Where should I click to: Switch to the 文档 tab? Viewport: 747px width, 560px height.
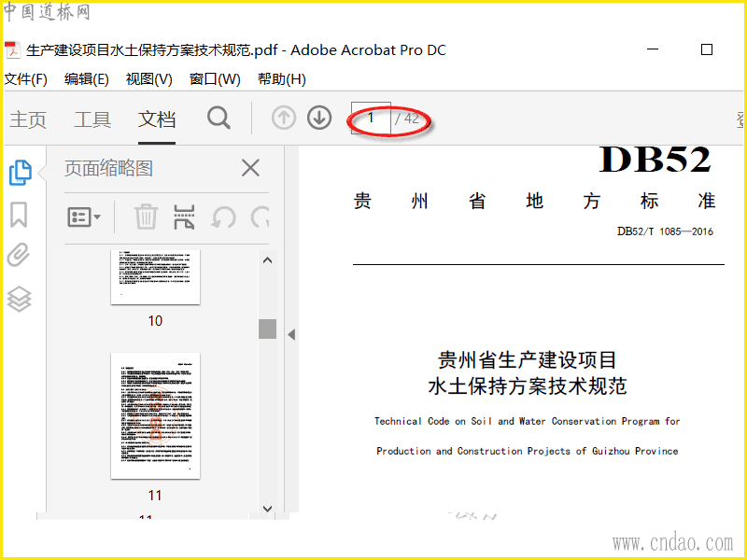pyautogui.click(x=157, y=119)
